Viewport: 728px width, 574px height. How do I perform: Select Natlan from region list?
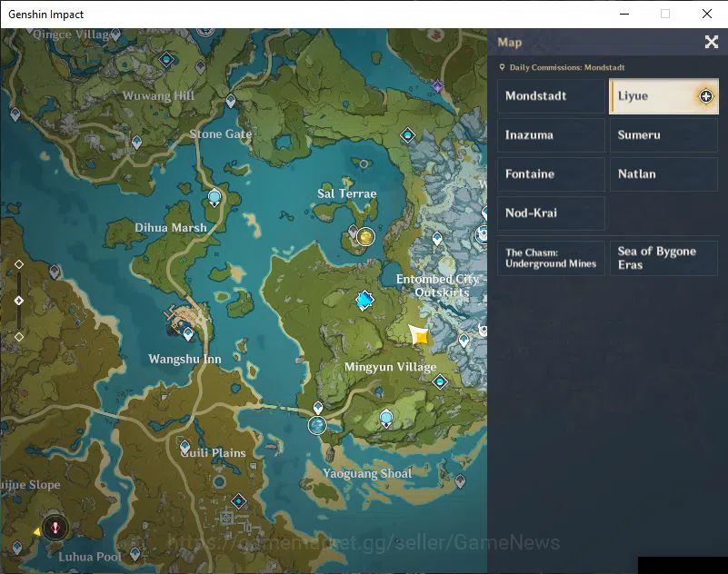[663, 174]
